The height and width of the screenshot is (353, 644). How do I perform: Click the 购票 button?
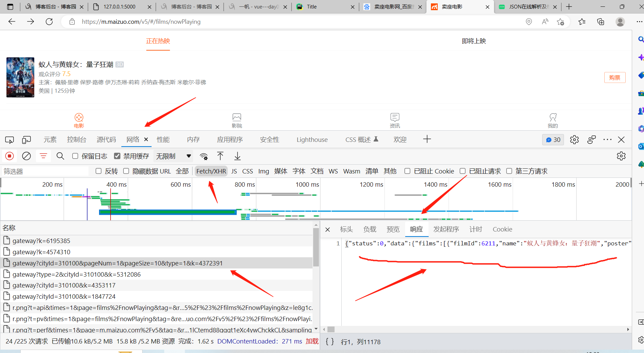(615, 77)
